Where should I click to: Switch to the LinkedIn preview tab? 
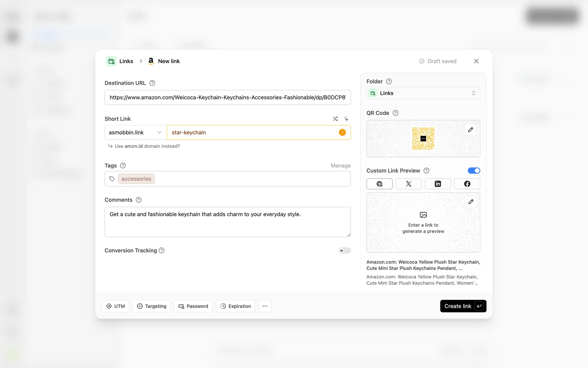pos(438,184)
